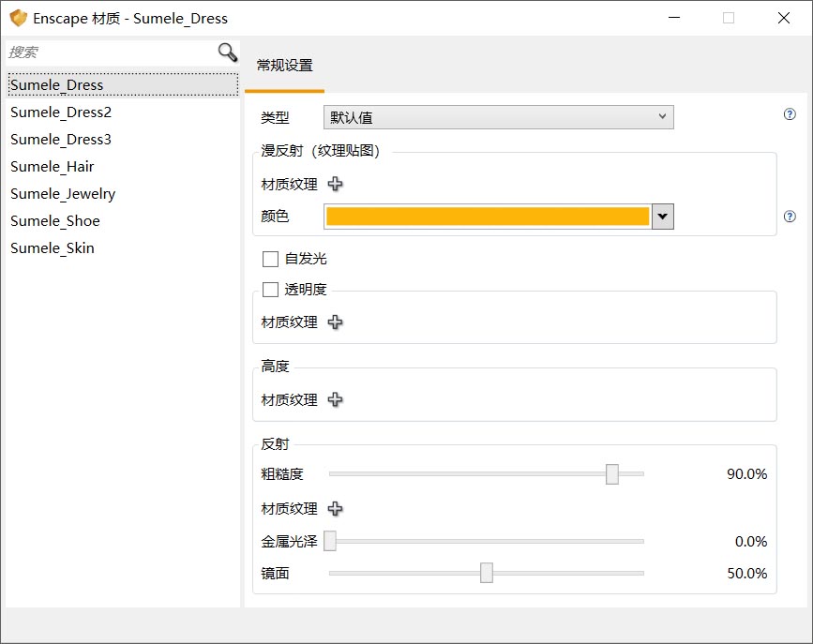
Task: Click the orange diffuse color swatch
Action: pyautogui.click(x=487, y=217)
